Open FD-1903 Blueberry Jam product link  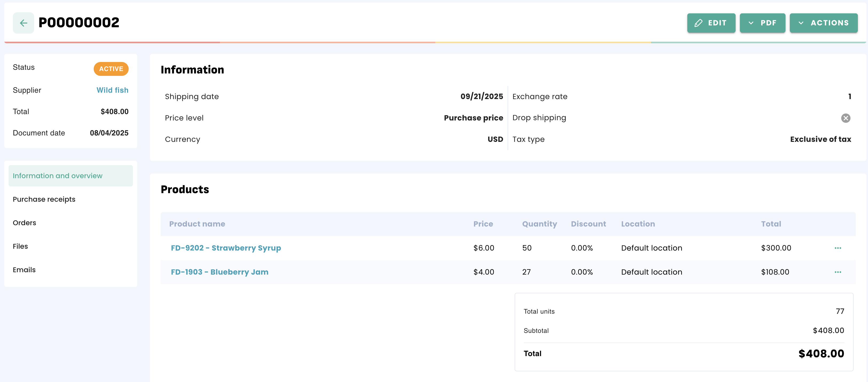pos(219,272)
